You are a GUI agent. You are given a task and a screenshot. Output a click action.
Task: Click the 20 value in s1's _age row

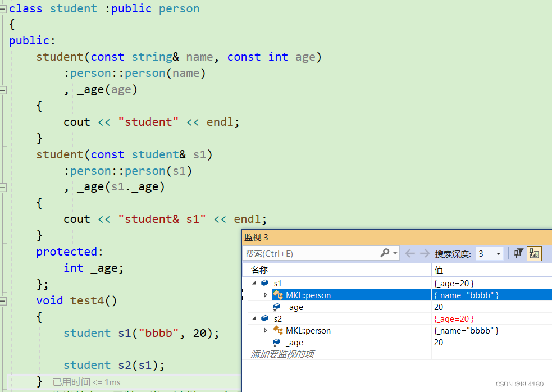pyautogui.click(x=439, y=307)
